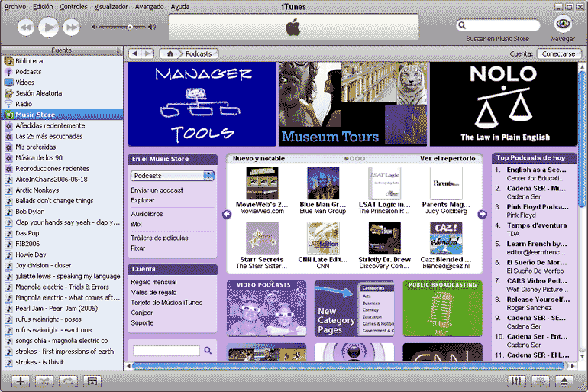Open MovieWeb podcast artwork
Image resolution: width=588 pixels, height=392 pixels.
[x=262, y=183]
